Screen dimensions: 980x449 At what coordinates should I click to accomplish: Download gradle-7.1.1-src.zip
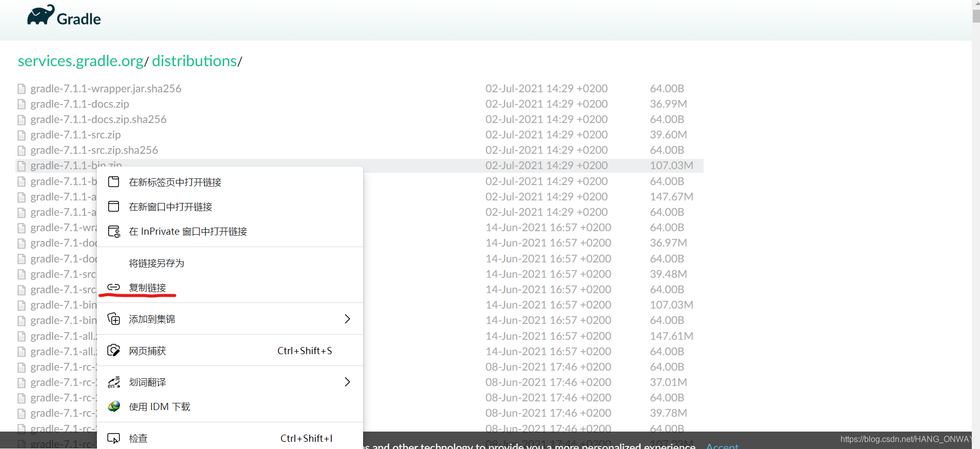tap(75, 135)
